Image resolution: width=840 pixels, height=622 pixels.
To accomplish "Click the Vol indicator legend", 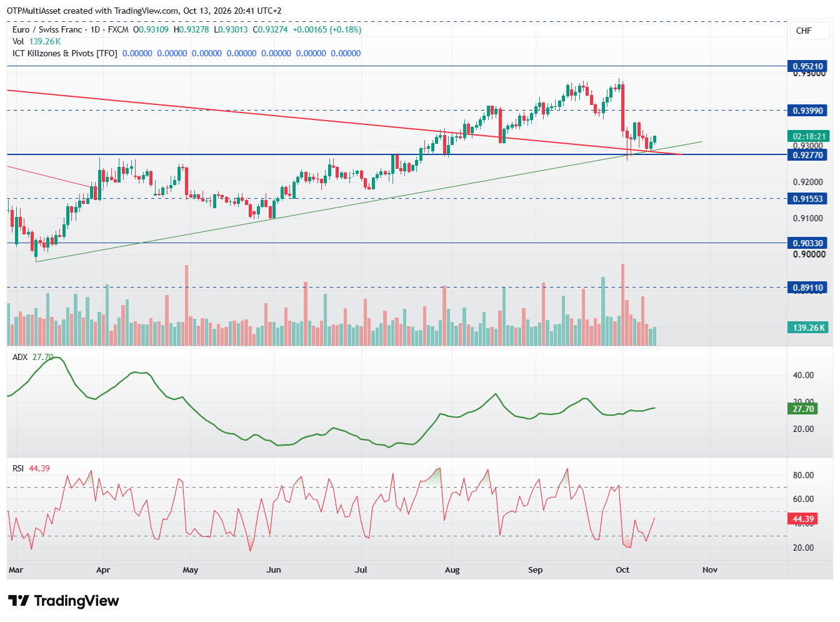I will 36,41.
